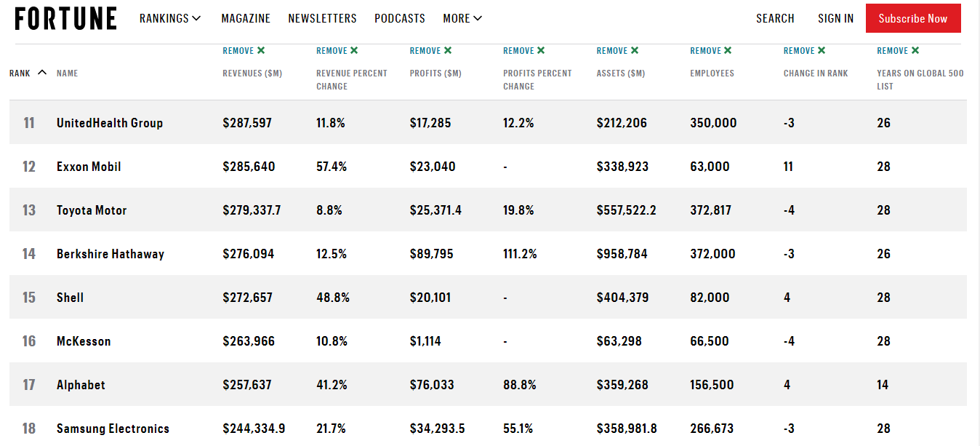Click the Fortune logo
Screen dimensions: 980x446
point(65,18)
